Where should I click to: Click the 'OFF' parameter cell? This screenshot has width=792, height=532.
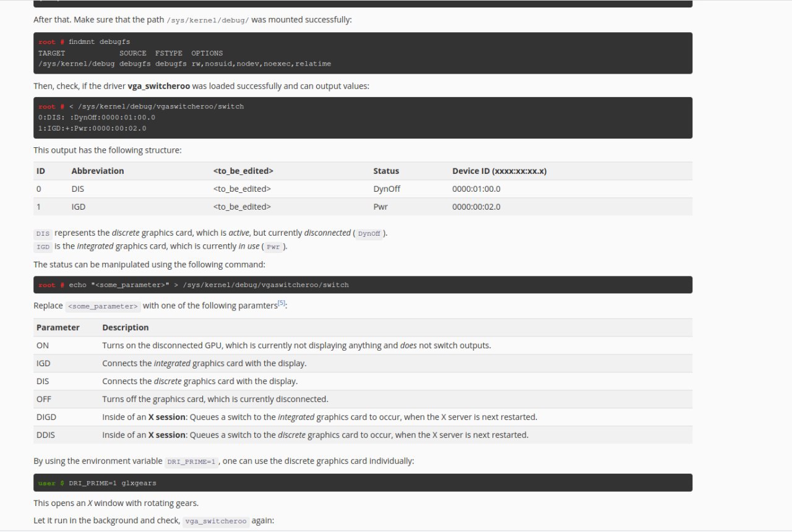44,399
